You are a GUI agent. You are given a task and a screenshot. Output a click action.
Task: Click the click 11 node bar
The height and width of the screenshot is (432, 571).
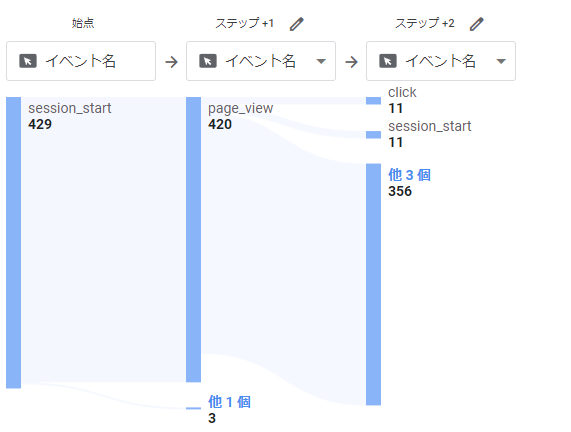[373, 101]
